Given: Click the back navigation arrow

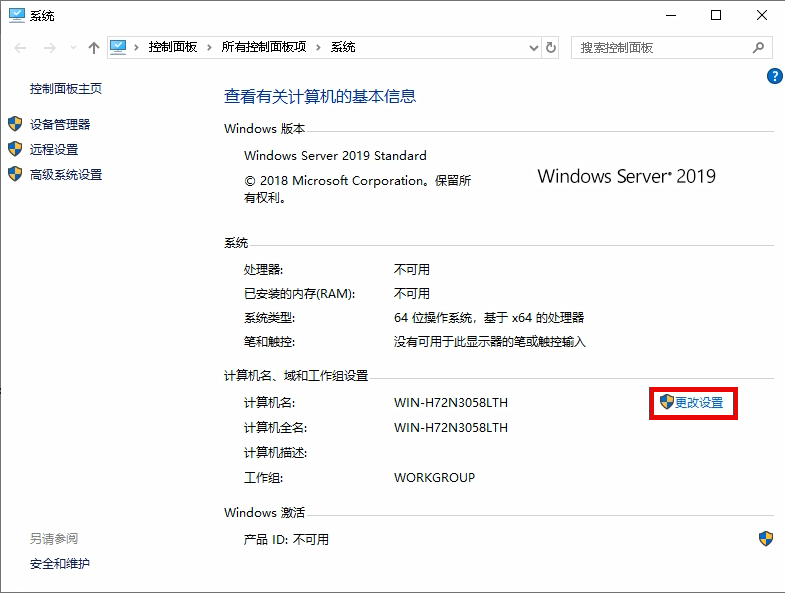Looking at the screenshot, I should pos(21,47).
